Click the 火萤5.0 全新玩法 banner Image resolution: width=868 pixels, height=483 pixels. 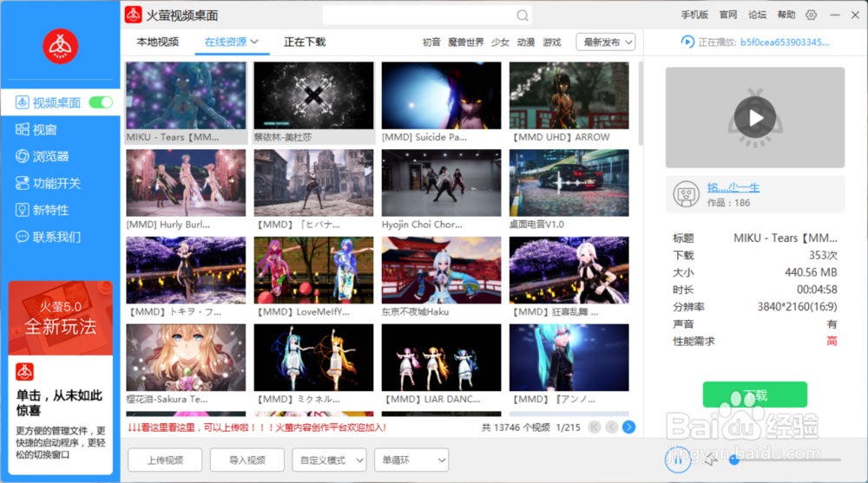coord(61,317)
